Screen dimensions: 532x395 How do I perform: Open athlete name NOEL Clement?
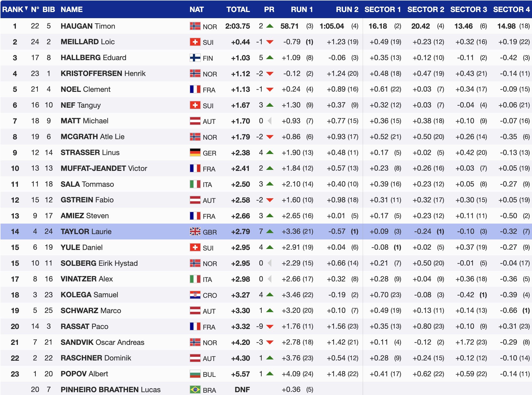[85, 89]
